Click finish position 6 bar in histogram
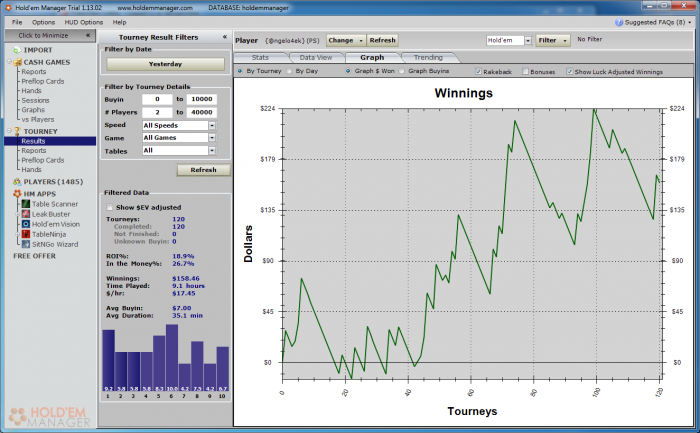Image resolution: width=700 pixels, height=433 pixels. point(172,358)
